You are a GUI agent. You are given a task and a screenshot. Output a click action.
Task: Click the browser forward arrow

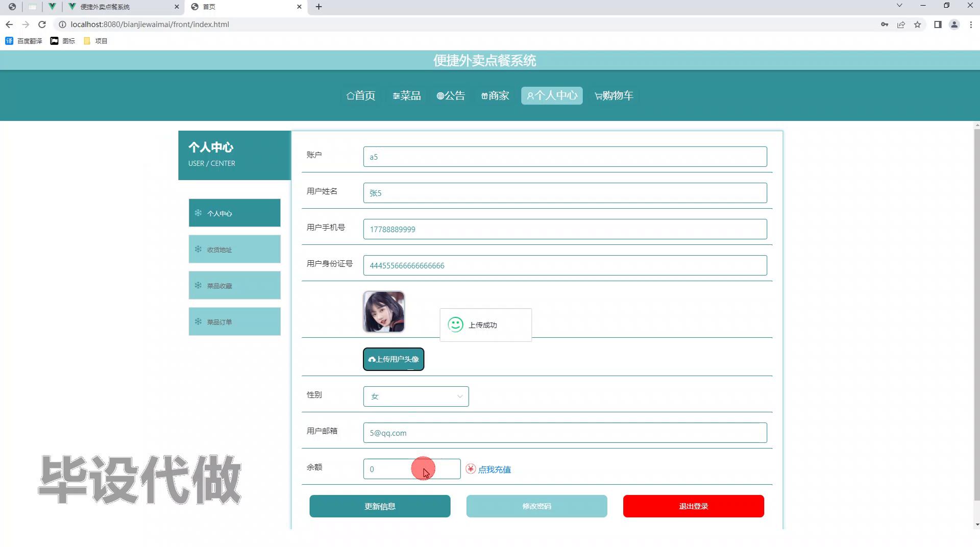coord(26,24)
